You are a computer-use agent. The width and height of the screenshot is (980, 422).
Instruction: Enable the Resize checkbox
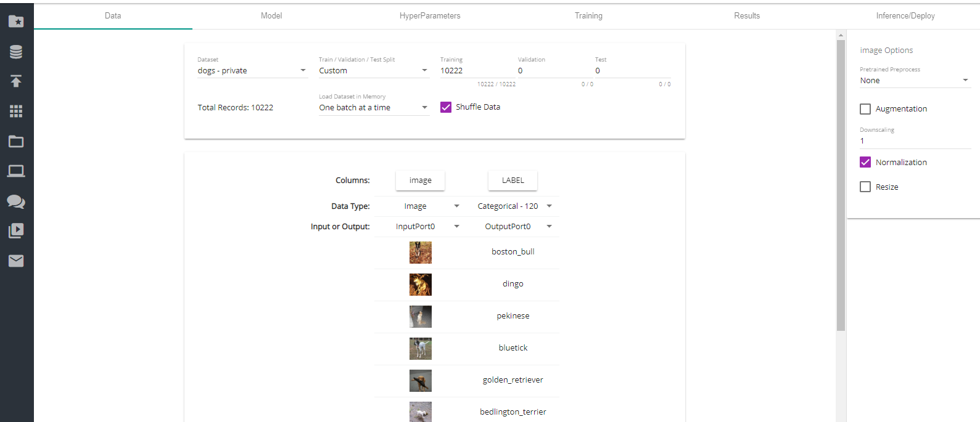(x=865, y=187)
